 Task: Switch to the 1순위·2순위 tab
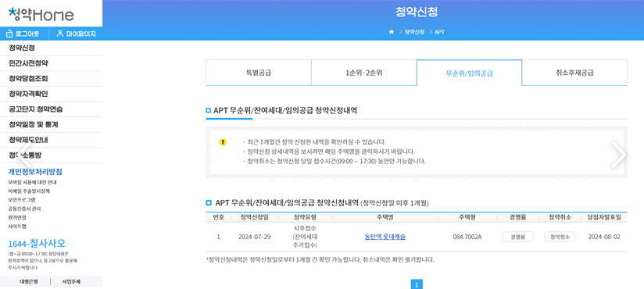[363, 73]
